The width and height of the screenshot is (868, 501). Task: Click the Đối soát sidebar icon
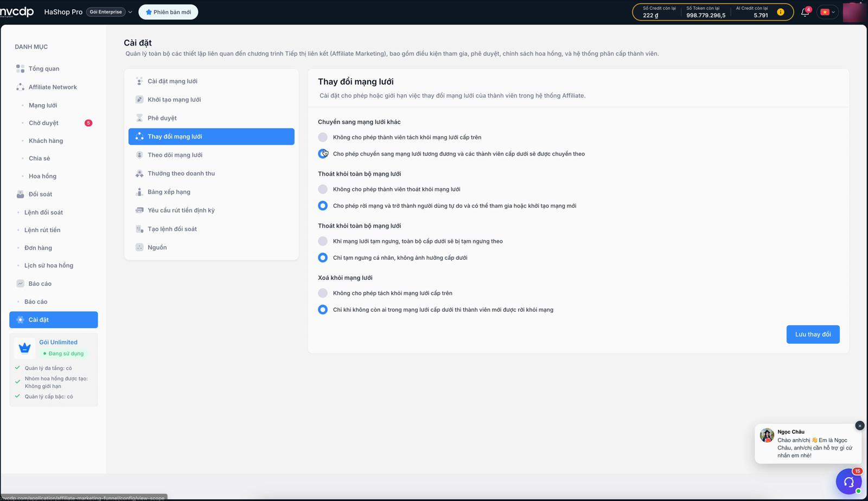pyautogui.click(x=20, y=194)
